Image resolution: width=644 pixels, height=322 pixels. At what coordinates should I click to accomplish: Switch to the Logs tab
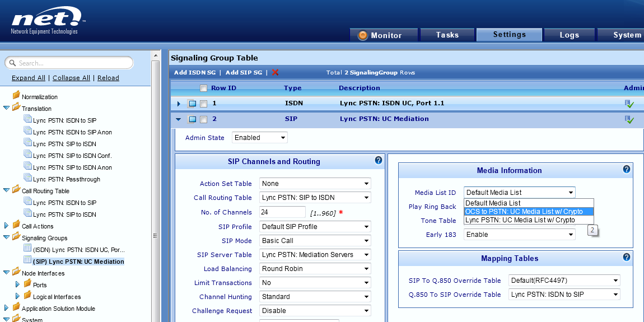tap(569, 35)
